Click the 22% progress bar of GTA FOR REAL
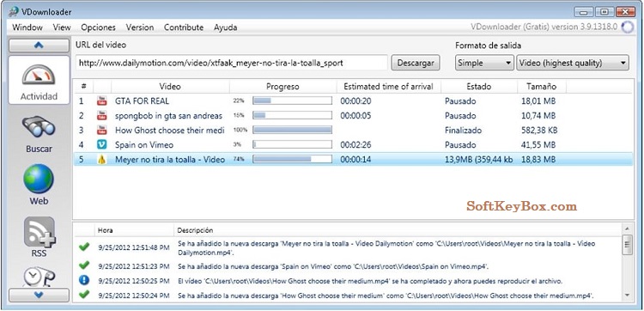Image resolution: width=644 pixels, height=311 pixels. [292, 101]
